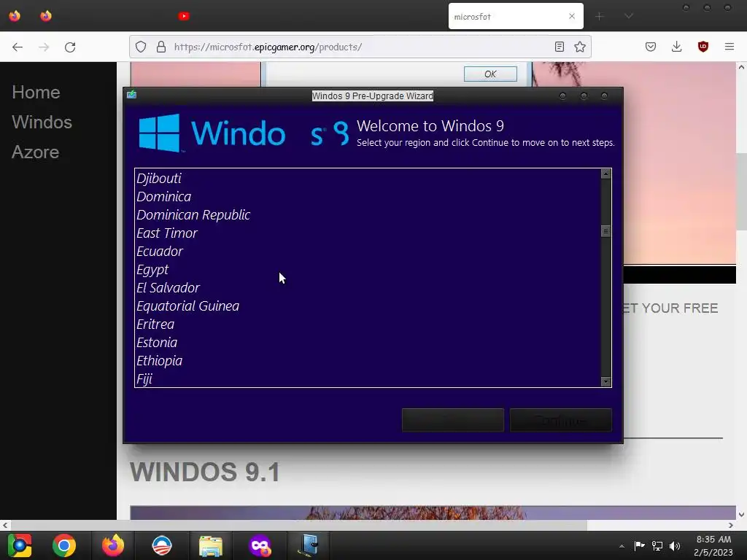Select East Timor region
Viewport: 747px width, 560px height.
[x=368, y=233]
